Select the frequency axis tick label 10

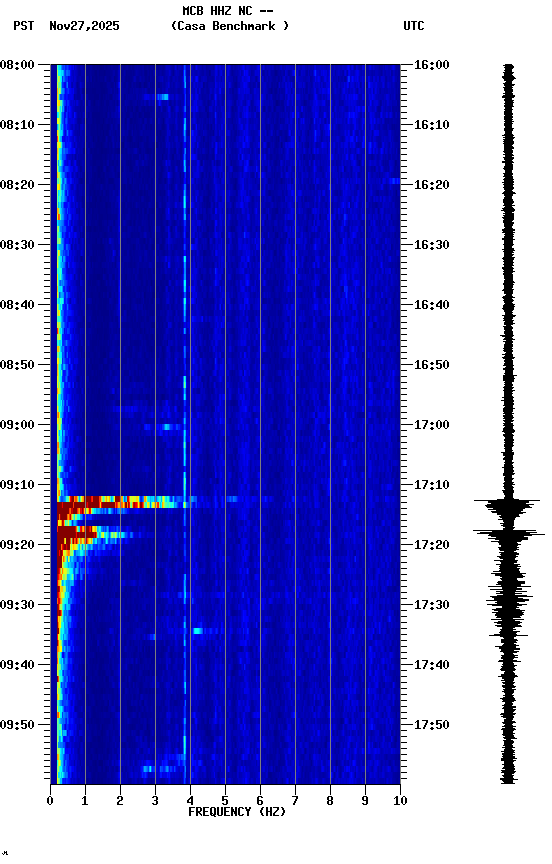(400, 801)
